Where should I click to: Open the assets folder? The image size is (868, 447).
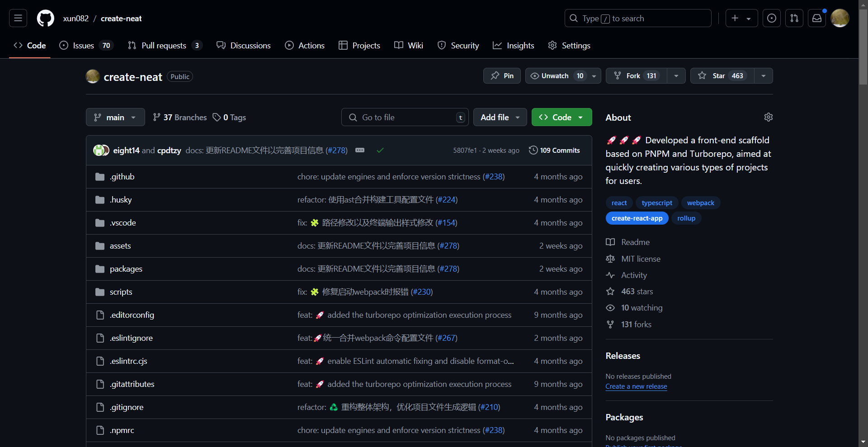coord(120,245)
